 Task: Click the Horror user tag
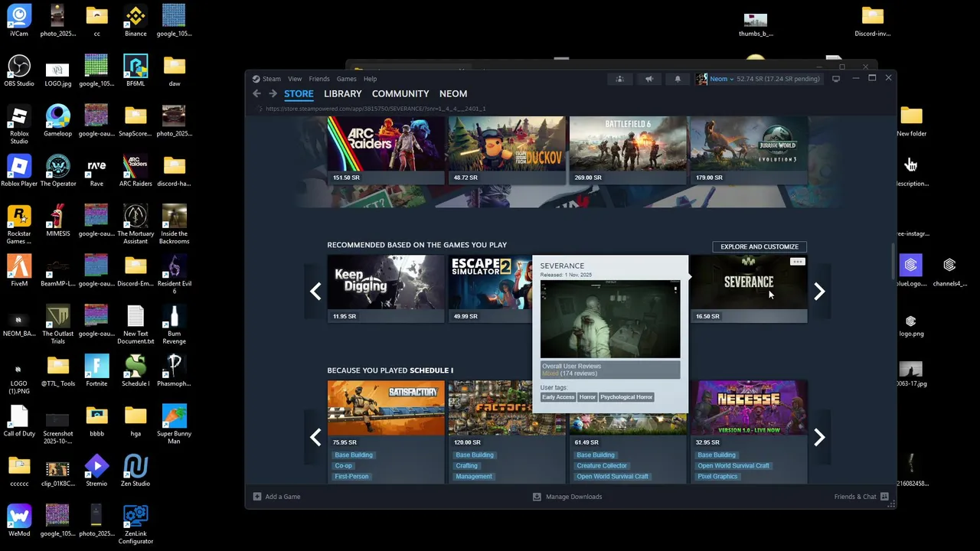click(x=587, y=397)
